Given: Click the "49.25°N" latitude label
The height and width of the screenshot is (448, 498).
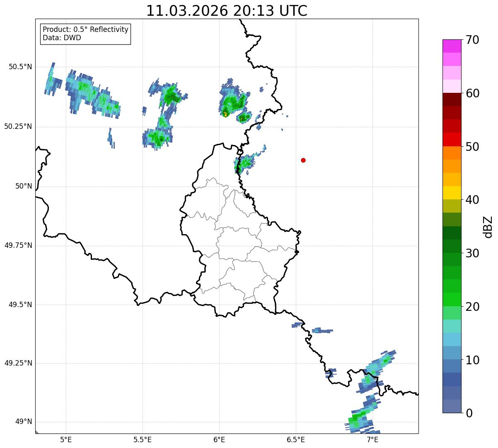Looking at the screenshot, I should 18,363.
